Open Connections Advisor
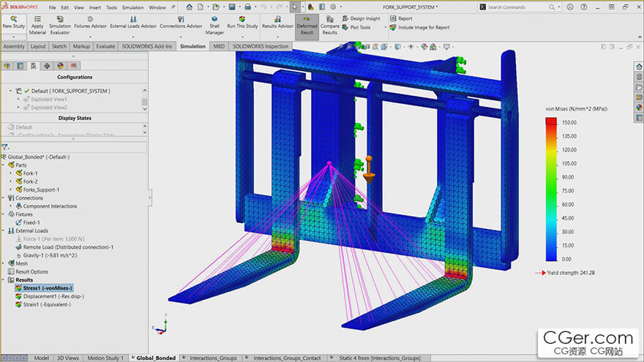 coord(181,23)
